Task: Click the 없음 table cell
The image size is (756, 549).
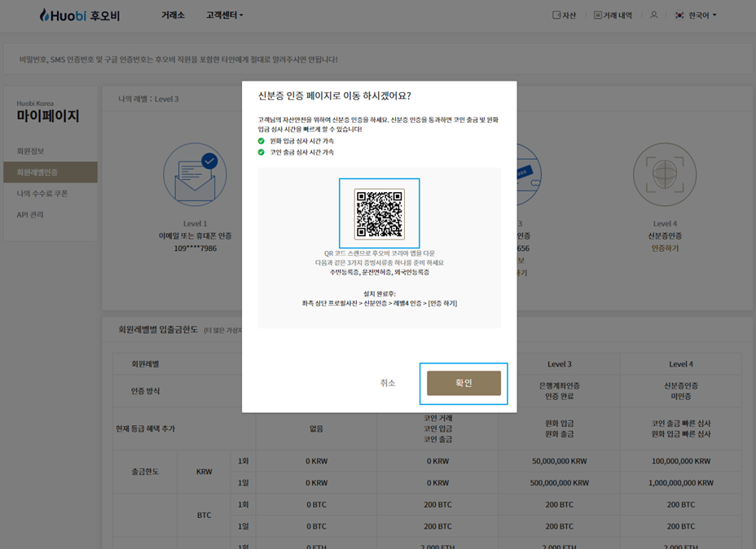Action: pos(316,428)
